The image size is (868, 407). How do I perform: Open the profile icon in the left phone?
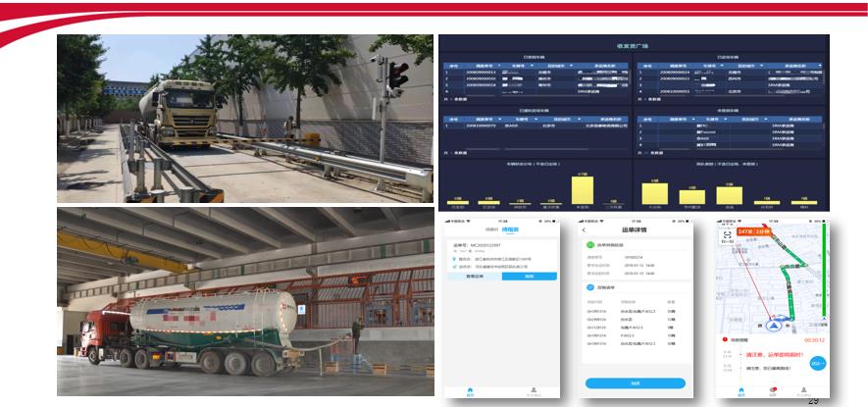point(534,390)
